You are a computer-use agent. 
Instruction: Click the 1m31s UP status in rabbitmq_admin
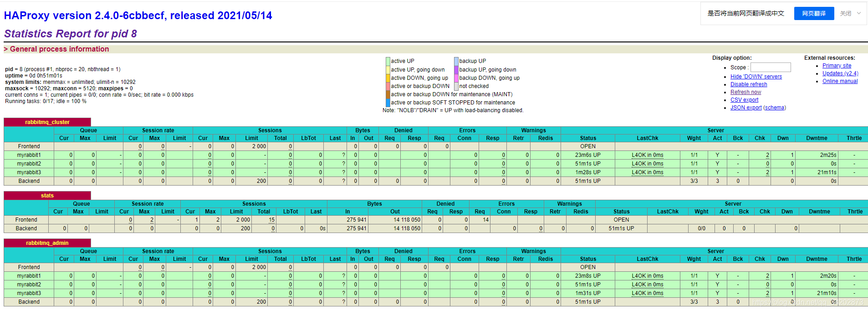587,293
